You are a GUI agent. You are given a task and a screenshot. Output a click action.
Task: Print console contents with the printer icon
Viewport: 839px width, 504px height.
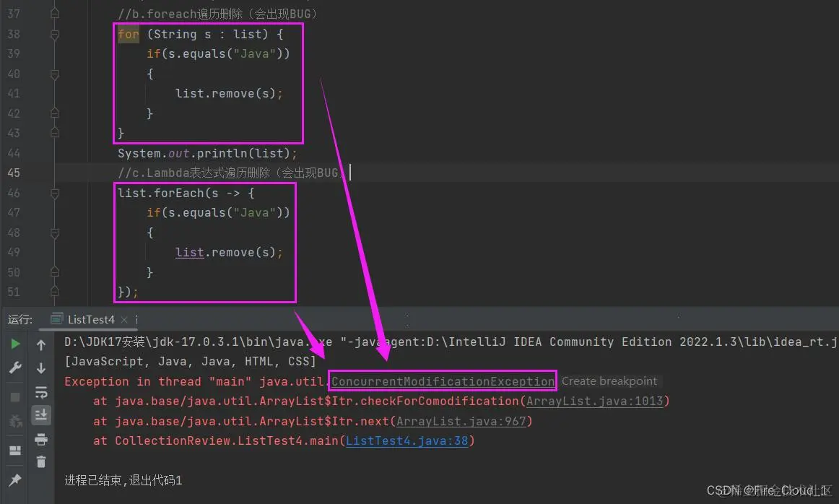[41, 440]
